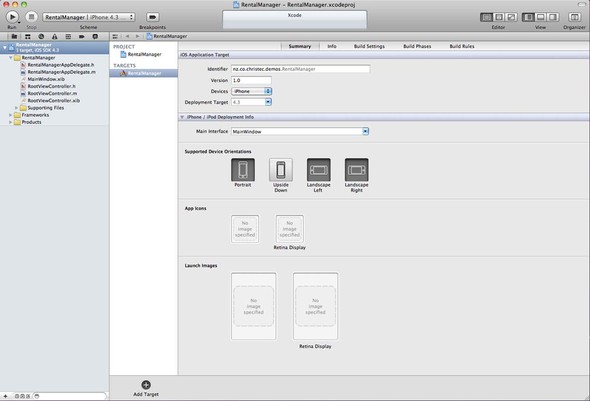The height and width of the screenshot is (401, 590).
Task: Expand the Frameworks folder
Action: click(x=11, y=115)
